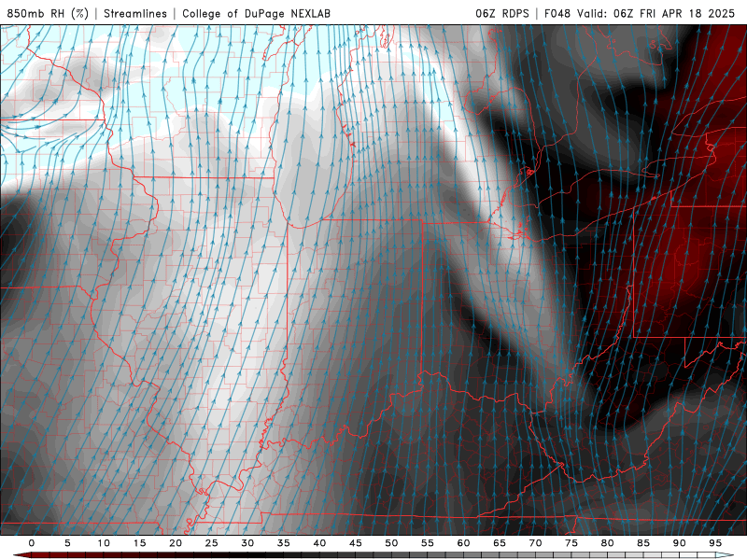Click the '55' value on color scale

click(428, 543)
